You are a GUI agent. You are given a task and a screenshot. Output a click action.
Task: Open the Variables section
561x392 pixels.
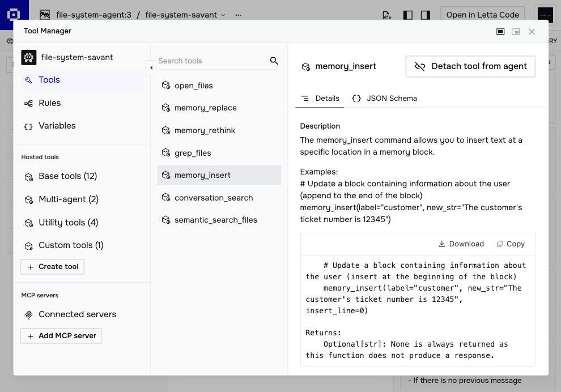click(x=82, y=126)
